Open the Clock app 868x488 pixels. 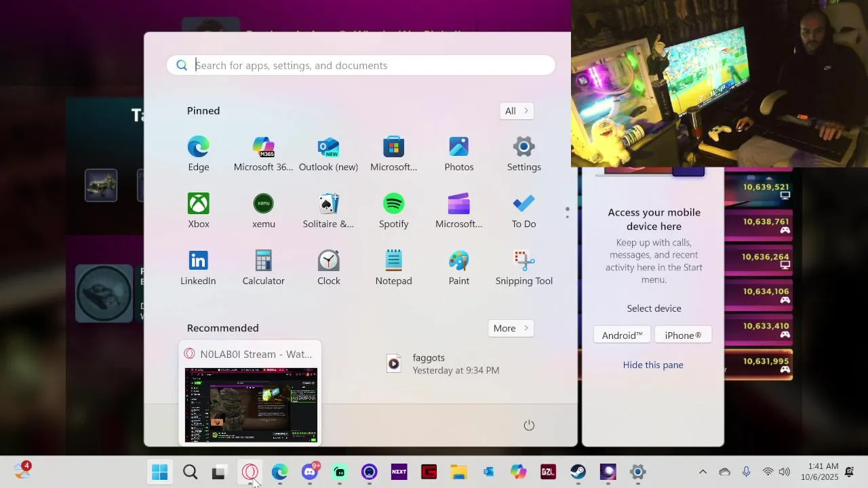[328, 268]
